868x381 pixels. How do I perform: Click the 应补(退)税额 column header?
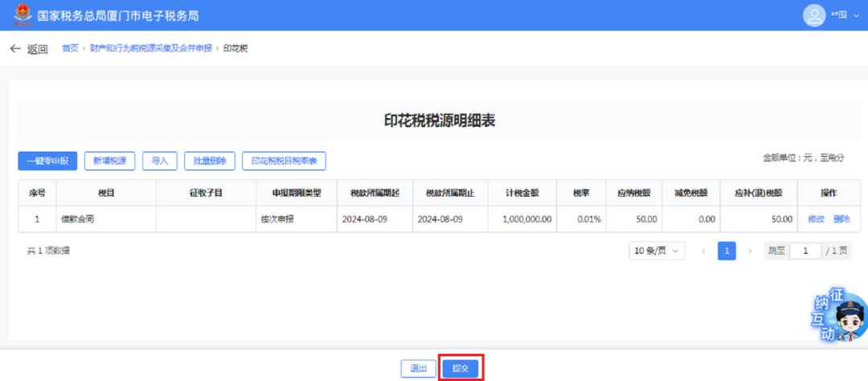click(759, 193)
